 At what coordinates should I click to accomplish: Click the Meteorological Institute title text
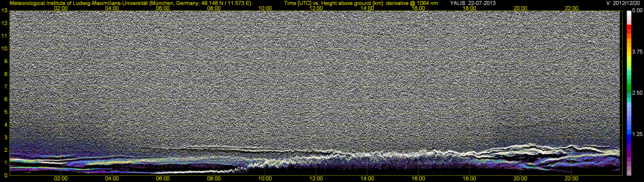click(131, 3)
